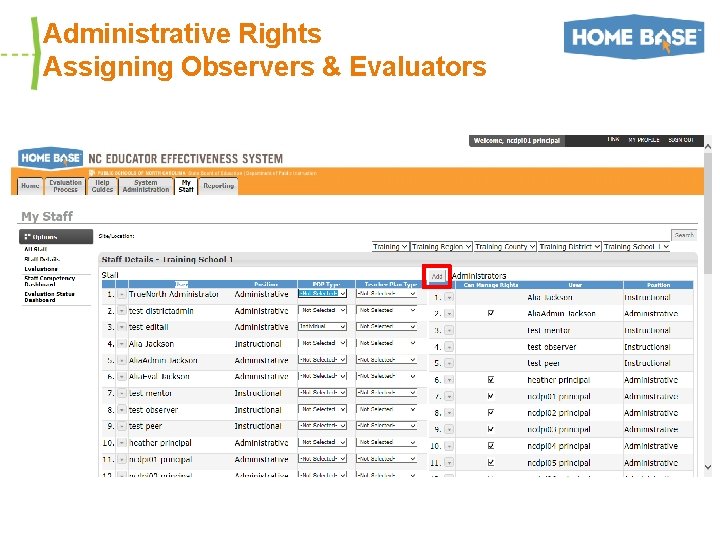
Task: Toggle Can Manage Rights for heather principal
Action: click(x=490, y=379)
